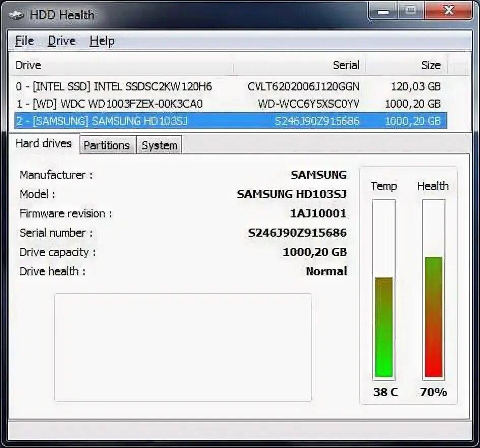The height and width of the screenshot is (448, 480).
Task: Sort list by Size column header
Action: click(406, 65)
